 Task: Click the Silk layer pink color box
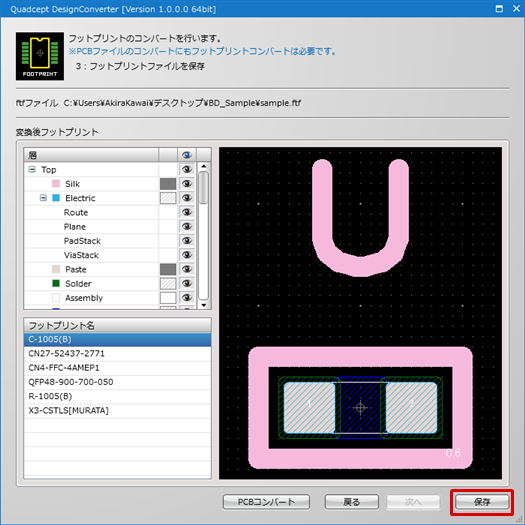tap(56, 183)
